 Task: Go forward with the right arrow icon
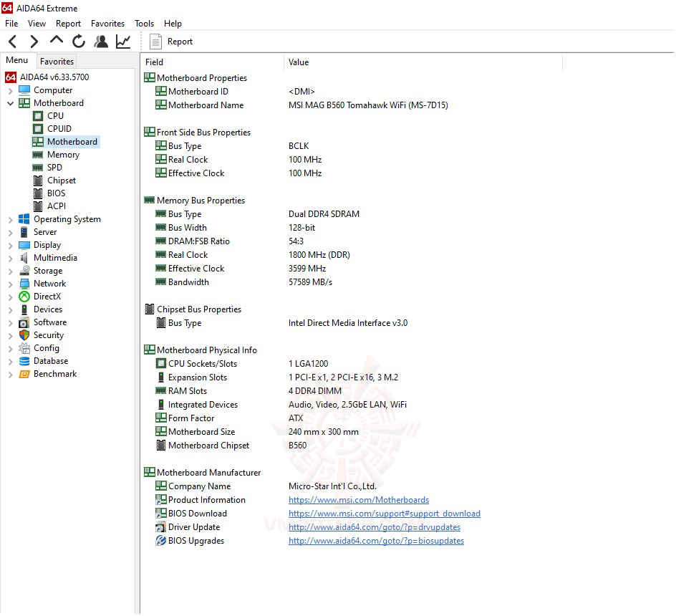pos(34,42)
